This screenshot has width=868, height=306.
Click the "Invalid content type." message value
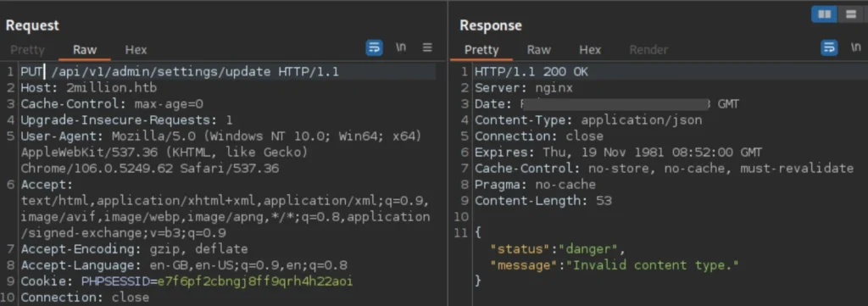652,265
